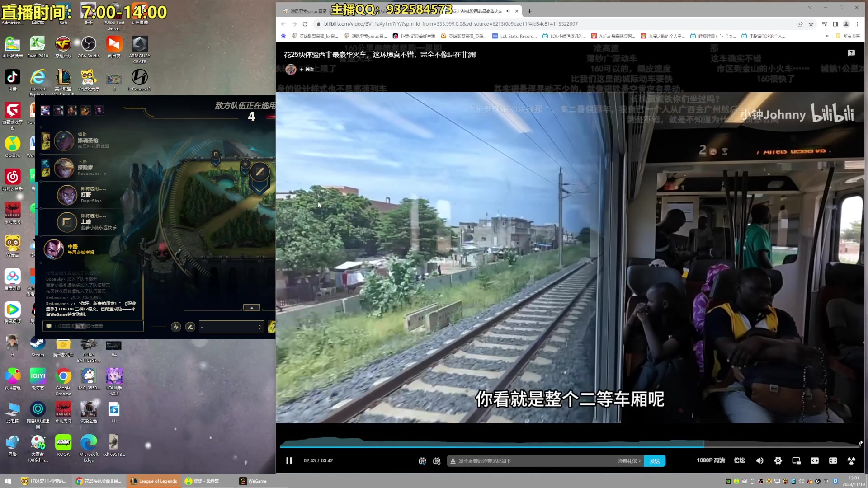Seek on the video progress bar
868x488 pixels.
pos(570,446)
